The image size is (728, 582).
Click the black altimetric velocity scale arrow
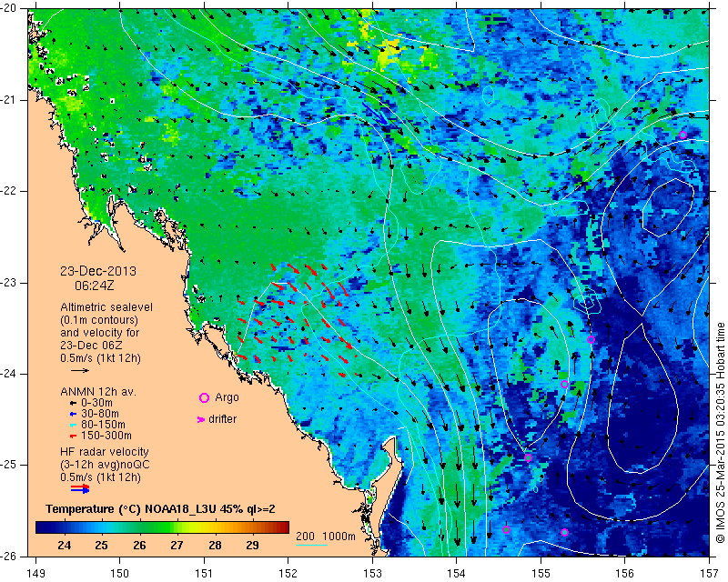coord(80,370)
